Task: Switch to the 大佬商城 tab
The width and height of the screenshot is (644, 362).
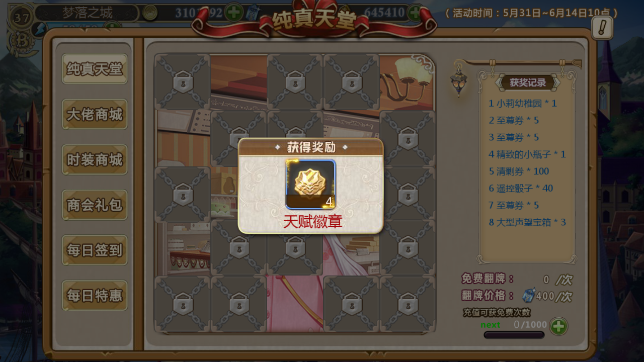Action: point(95,114)
